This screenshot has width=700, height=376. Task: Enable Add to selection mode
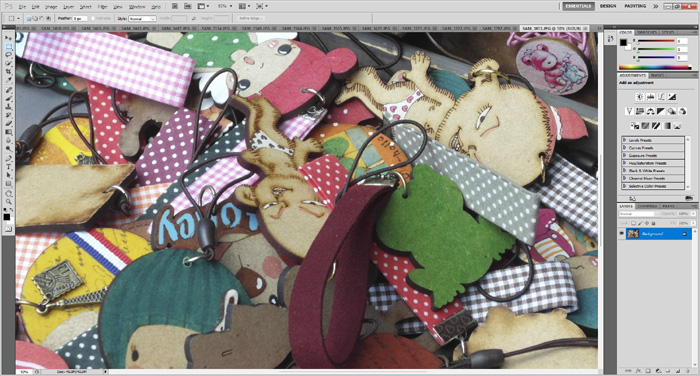36,18
